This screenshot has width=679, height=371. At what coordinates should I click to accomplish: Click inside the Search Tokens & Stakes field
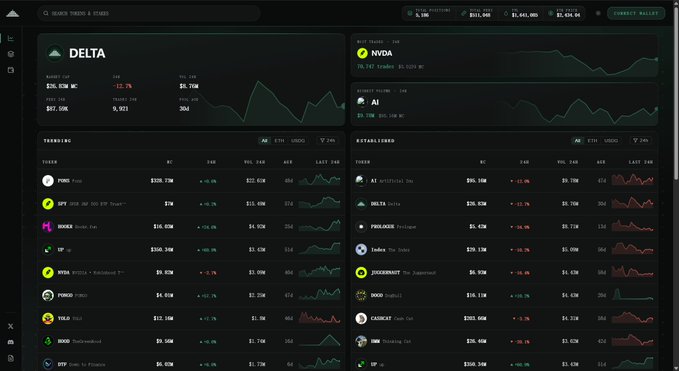[149, 13]
